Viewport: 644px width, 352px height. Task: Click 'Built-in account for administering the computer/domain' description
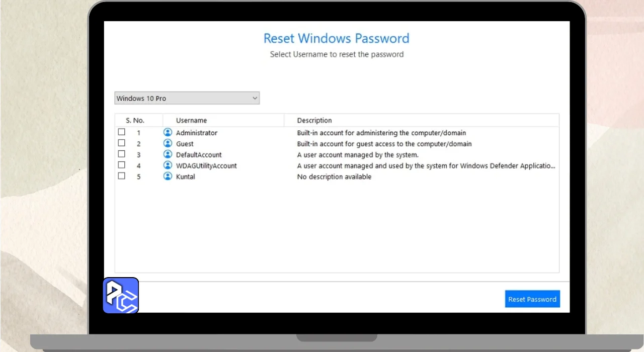[381, 133]
